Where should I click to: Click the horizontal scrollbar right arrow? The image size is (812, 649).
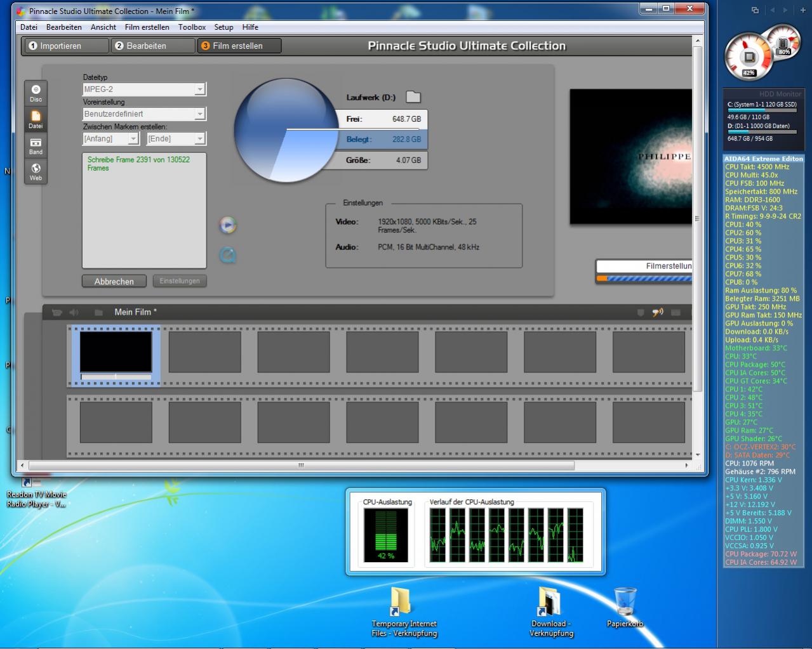686,465
